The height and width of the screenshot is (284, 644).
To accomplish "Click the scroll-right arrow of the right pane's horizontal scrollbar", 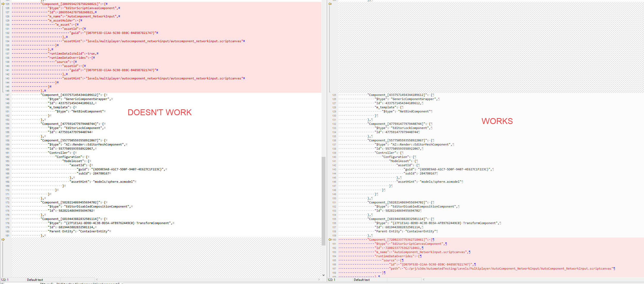I will pos(642,280).
